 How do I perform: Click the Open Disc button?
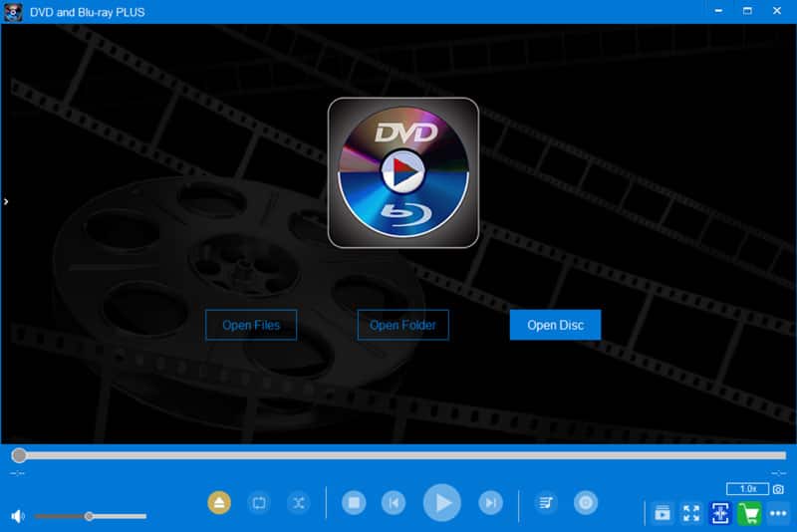(555, 325)
